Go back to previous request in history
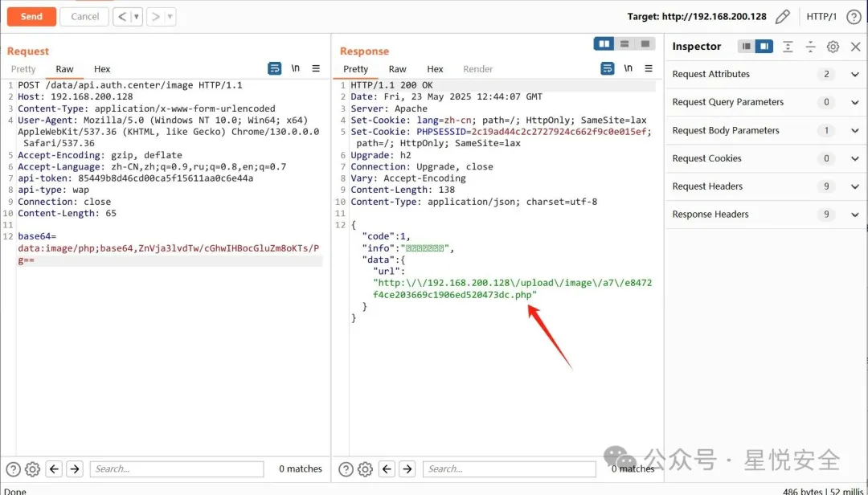The height and width of the screenshot is (495, 868). 122,17
